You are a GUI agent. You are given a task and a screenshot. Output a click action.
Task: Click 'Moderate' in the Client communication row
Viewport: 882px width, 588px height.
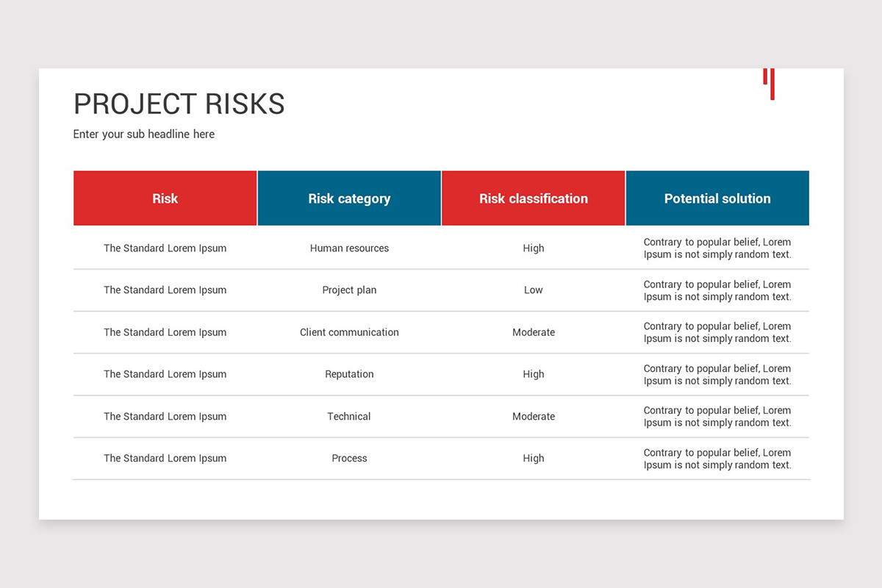(x=534, y=332)
